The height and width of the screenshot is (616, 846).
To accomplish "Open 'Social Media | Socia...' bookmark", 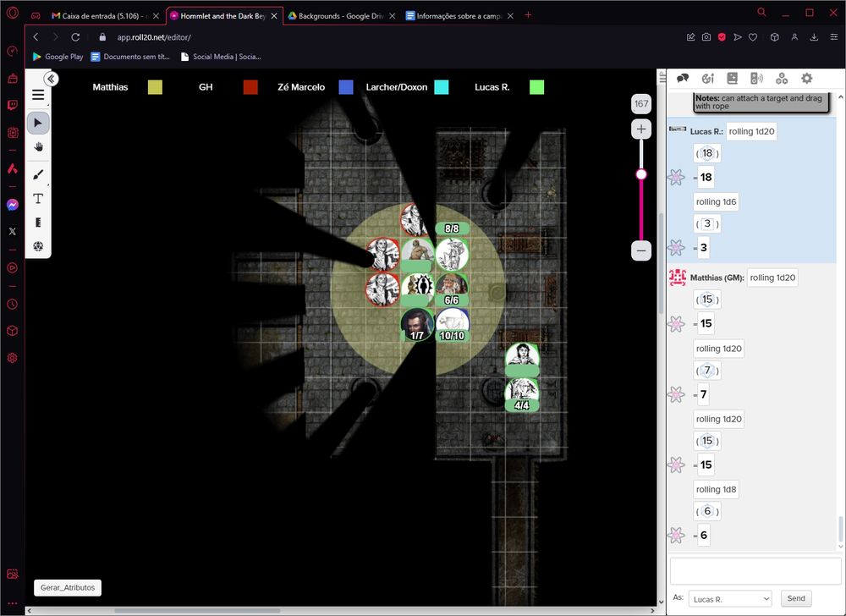I will point(221,57).
